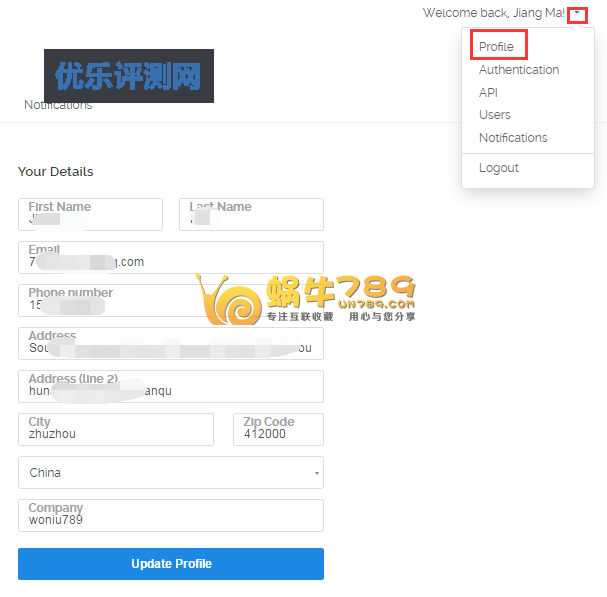Expand the China country dropdown
The height and width of the screenshot is (597, 607).
[171, 472]
